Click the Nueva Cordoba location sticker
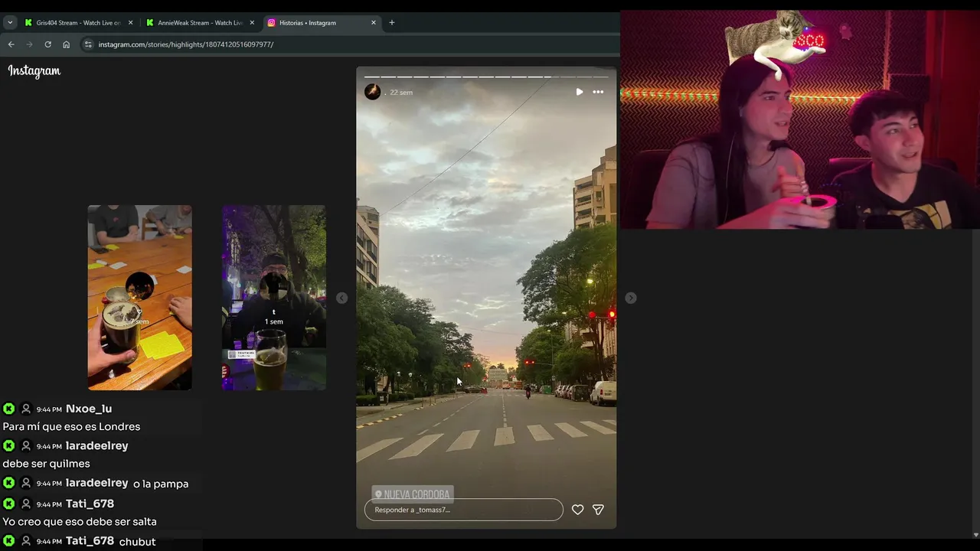980x551 pixels. point(413,494)
